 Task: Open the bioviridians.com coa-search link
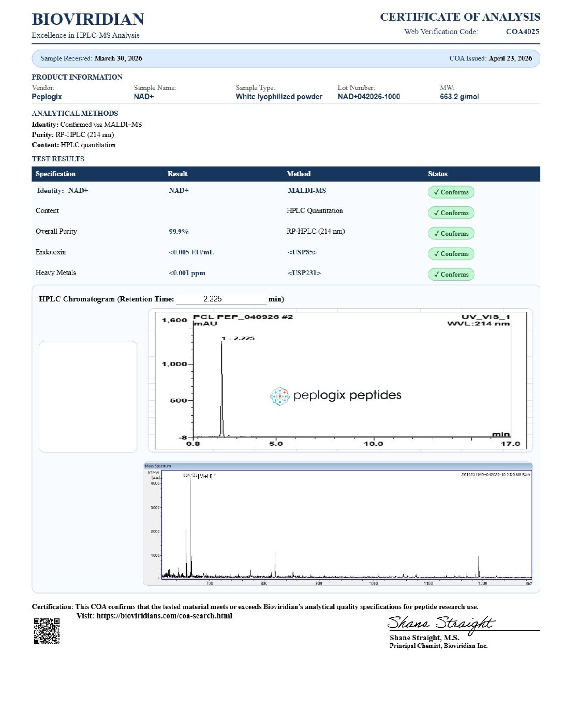point(165,616)
